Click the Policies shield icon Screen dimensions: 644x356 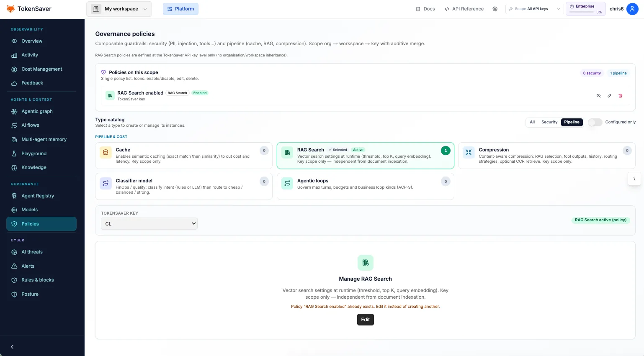click(14, 224)
